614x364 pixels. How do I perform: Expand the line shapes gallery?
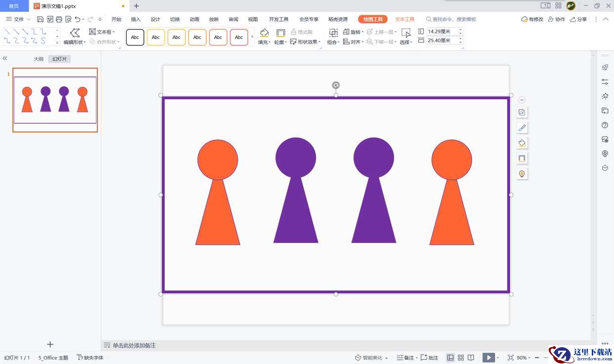[x=57, y=43]
